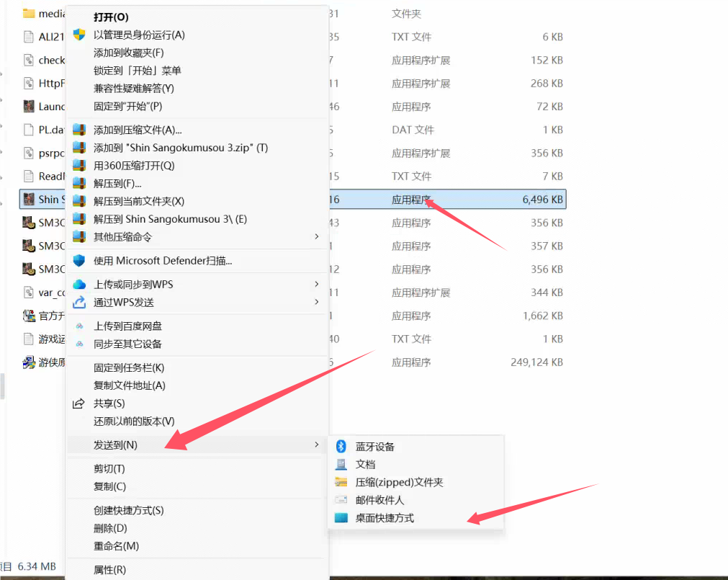Select 以管理员身份运行(A) menu entry
The image size is (728, 580).
139,35
